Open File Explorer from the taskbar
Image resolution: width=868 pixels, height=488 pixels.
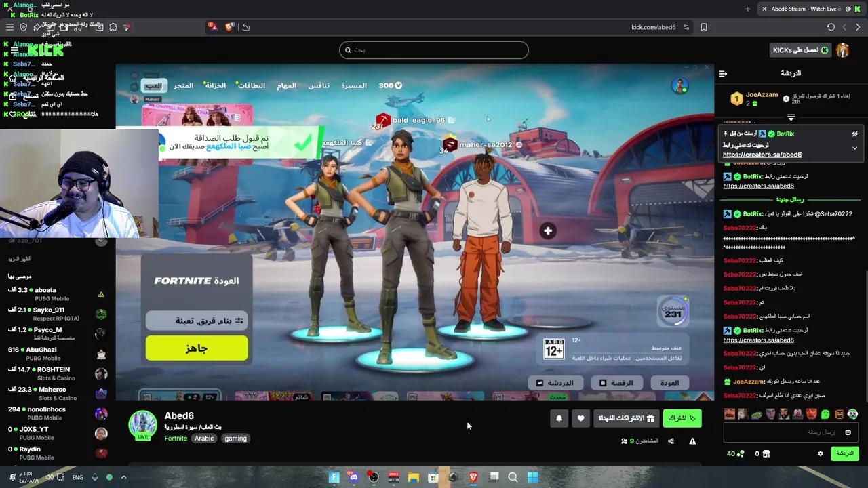[413, 477]
